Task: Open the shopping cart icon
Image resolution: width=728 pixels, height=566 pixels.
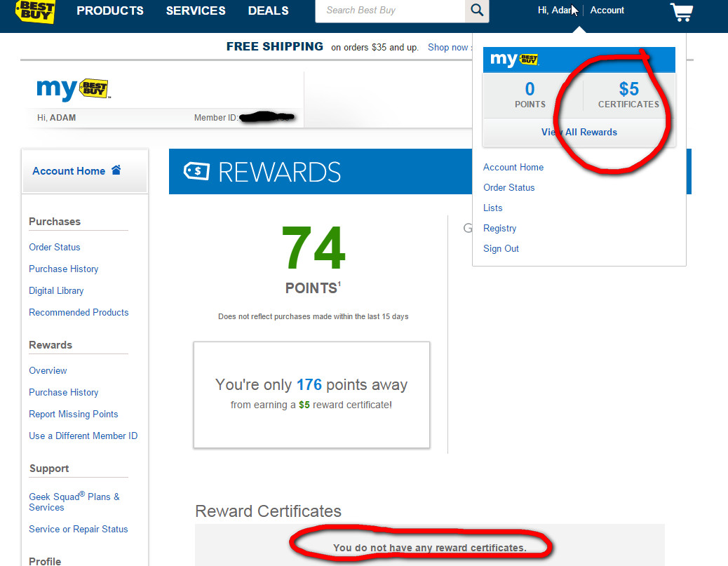Action: pyautogui.click(x=682, y=12)
